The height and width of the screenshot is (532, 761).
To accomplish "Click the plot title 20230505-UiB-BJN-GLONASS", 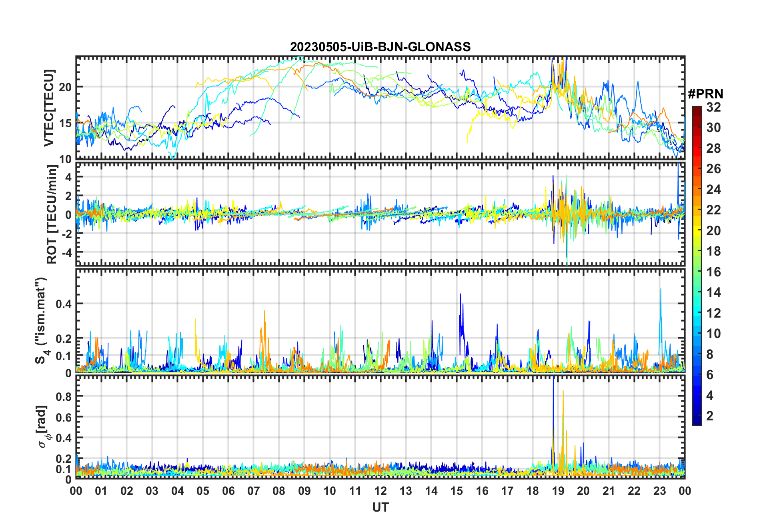I will pyautogui.click(x=380, y=47).
